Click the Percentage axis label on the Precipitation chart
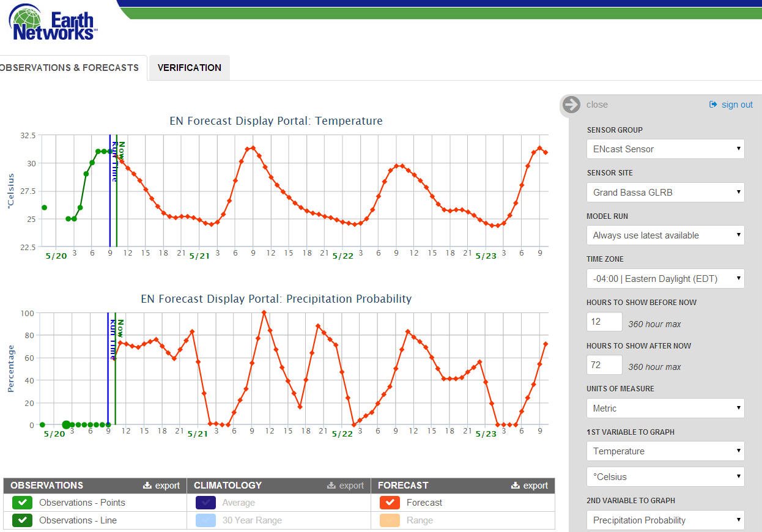762x532 pixels. [x=10, y=369]
